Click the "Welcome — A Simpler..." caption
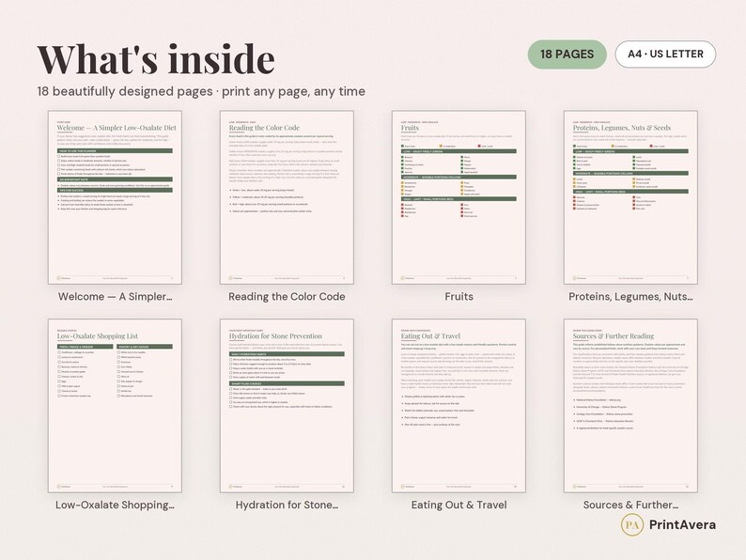 116,296
